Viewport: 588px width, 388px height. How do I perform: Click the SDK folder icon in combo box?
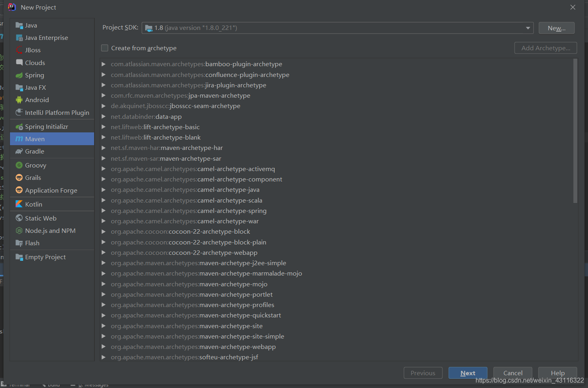click(149, 28)
